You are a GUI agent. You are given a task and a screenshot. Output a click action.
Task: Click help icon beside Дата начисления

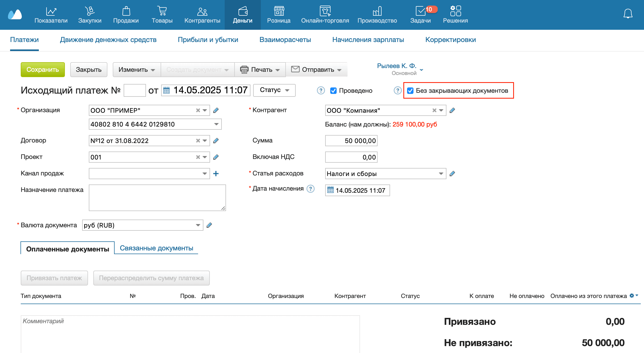pos(310,189)
